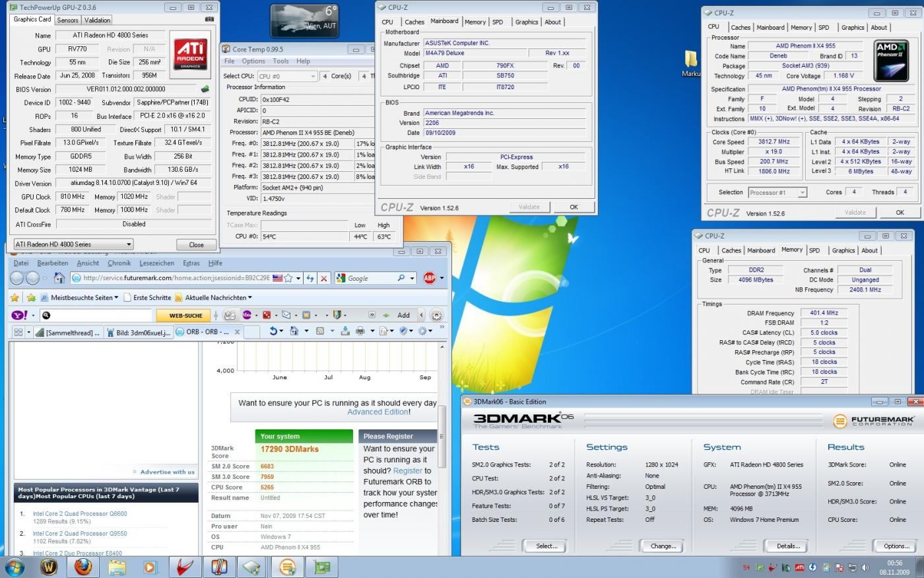Open Google search engine dropdown arrow
924x578 pixels.
[411, 278]
